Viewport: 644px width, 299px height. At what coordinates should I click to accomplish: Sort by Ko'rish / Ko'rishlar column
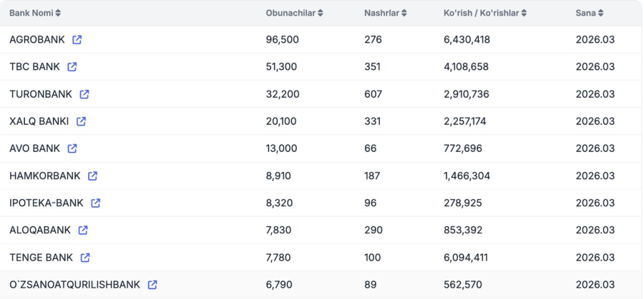(485, 13)
